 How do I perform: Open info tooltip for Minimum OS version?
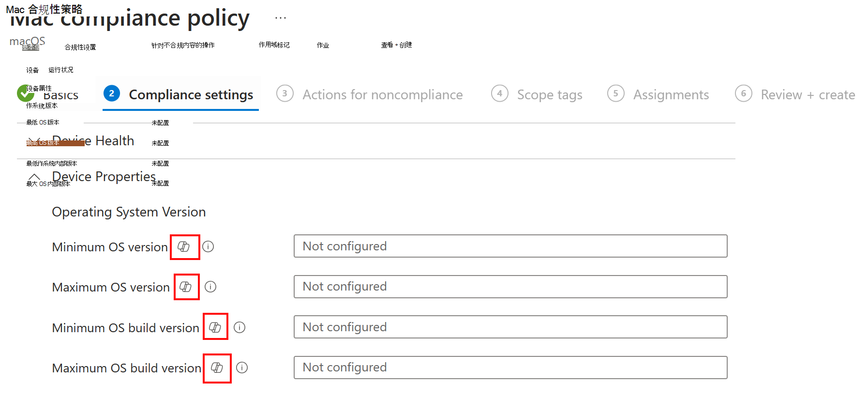pos(208,246)
